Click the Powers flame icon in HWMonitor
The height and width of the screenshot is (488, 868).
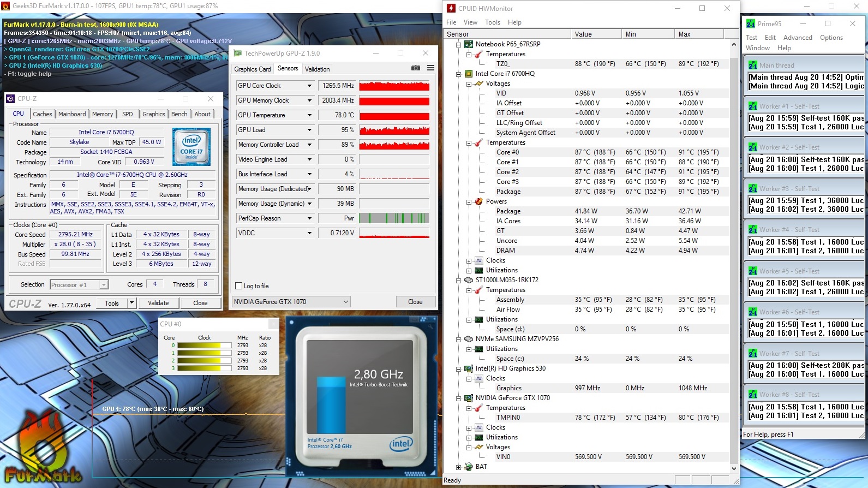pyautogui.click(x=479, y=201)
